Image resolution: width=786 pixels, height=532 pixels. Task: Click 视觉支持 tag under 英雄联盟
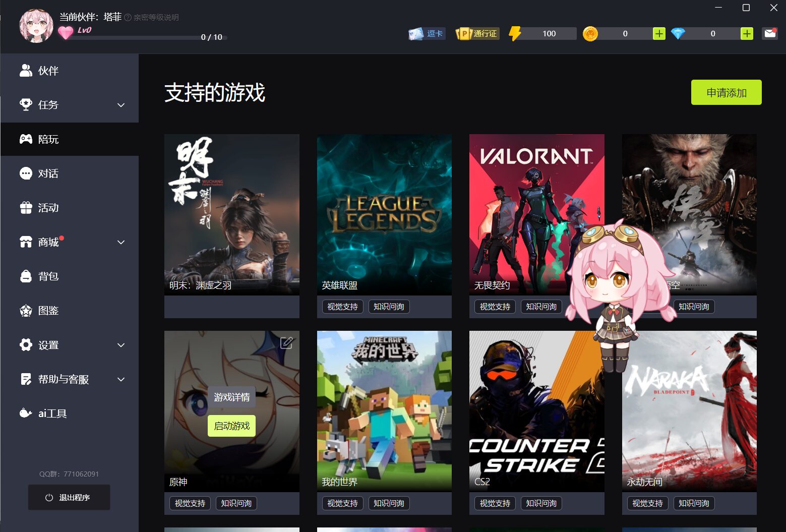[343, 307]
